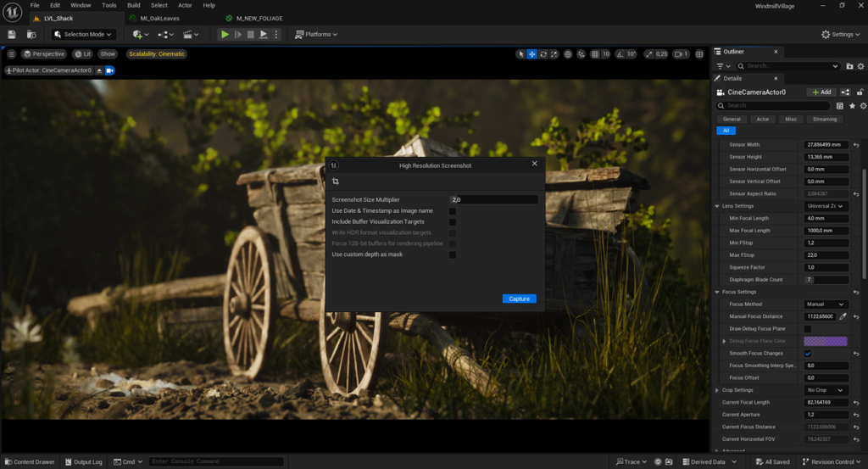The image size is (868, 469).
Task: Open the Focus Method Manual dropdown
Action: pyautogui.click(x=826, y=304)
